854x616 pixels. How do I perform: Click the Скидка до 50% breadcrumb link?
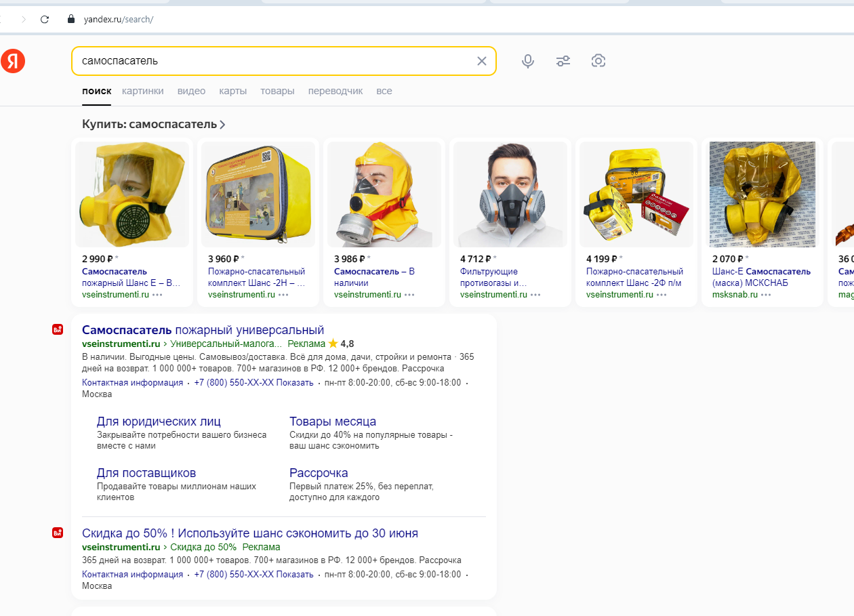203,547
